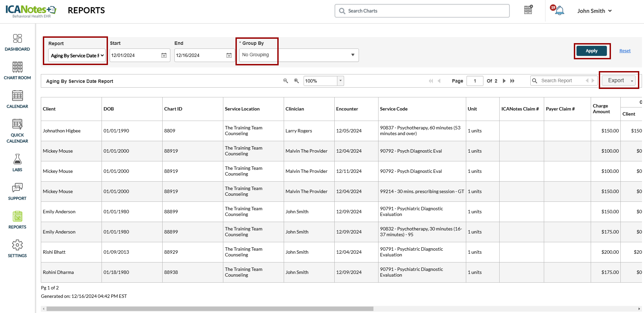This screenshot has width=644, height=313.
Task: Click the notifications bell icon
Action: [559, 11]
